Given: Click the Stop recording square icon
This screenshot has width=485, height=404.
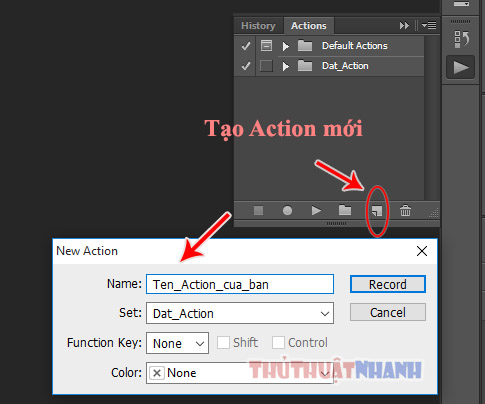Looking at the screenshot, I should coord(258,211).
